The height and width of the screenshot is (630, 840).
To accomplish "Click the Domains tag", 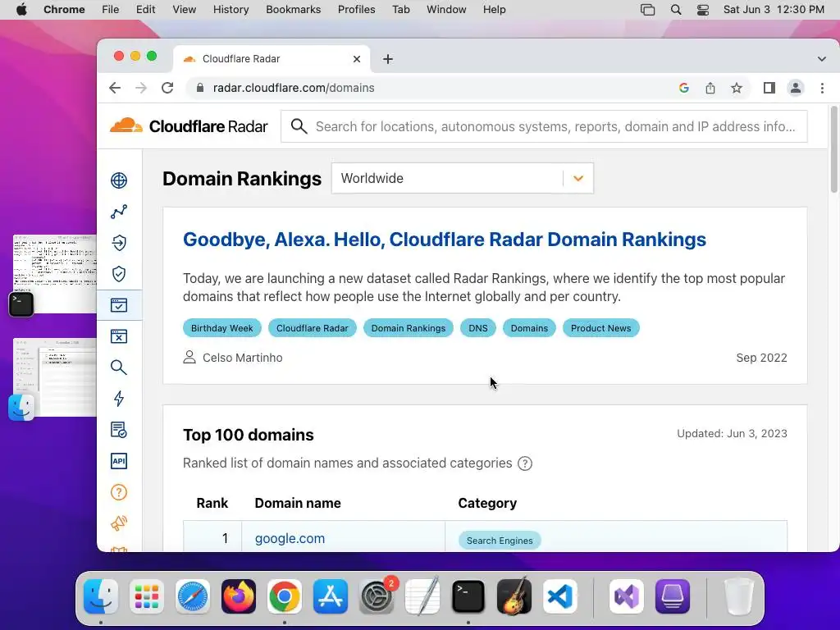I will pyautogui.click(x=529, y=328).
